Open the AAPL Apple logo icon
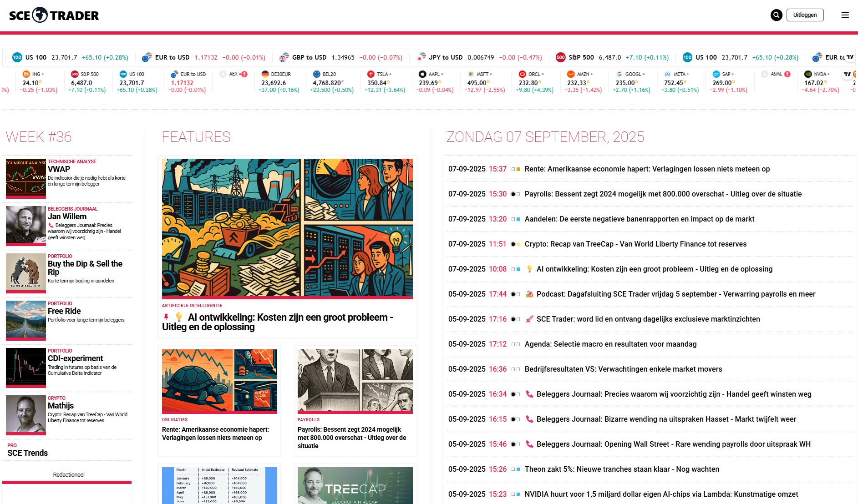This screenshot has height=504, width=858. pyautogui.click(x=422, y=74)
